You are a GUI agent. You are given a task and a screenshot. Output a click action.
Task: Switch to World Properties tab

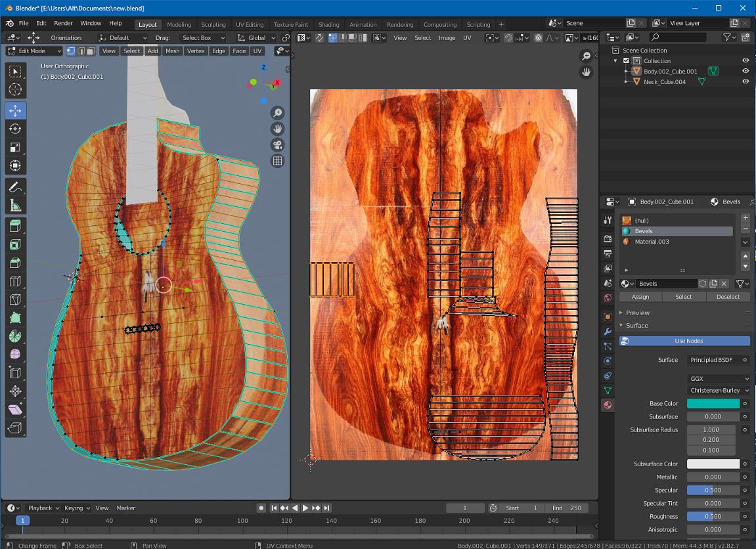(608, 297)
